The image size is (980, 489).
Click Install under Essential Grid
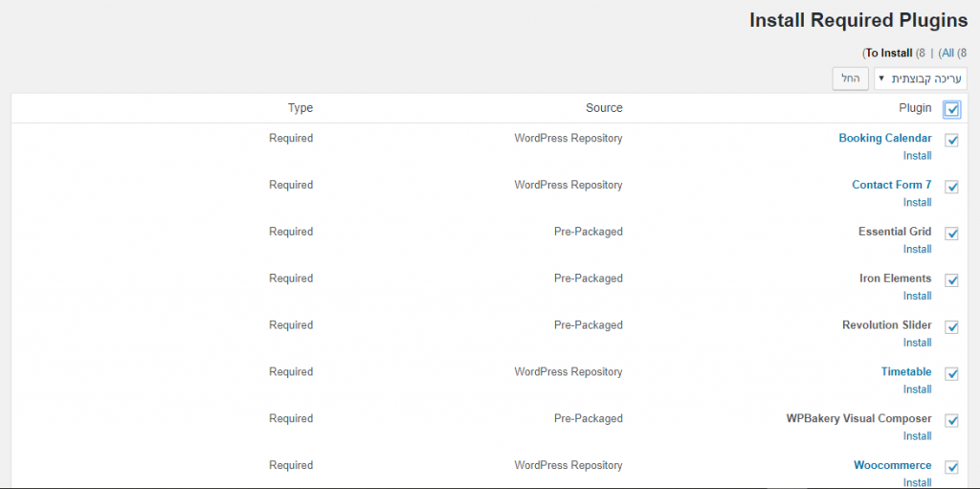click(x=918, y=249)
